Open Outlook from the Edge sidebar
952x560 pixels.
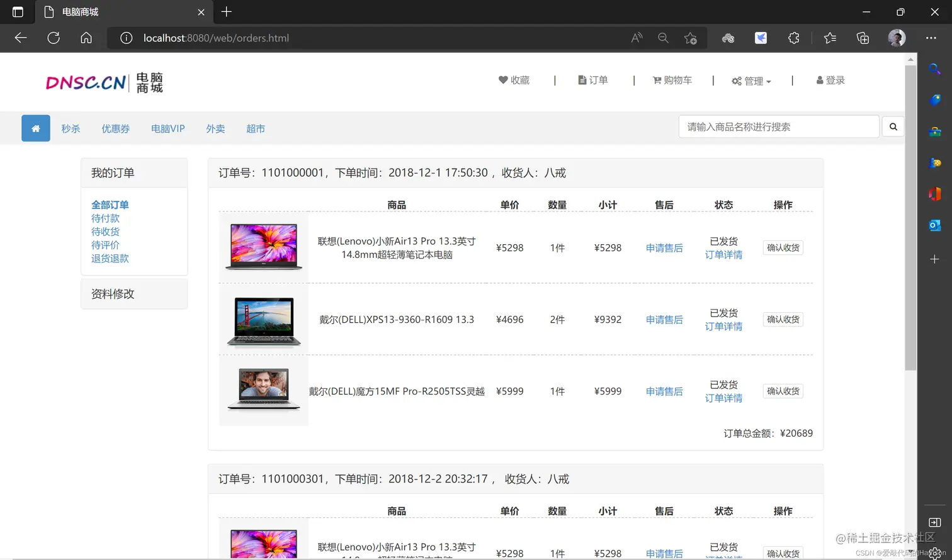click(x=935, y=225)
